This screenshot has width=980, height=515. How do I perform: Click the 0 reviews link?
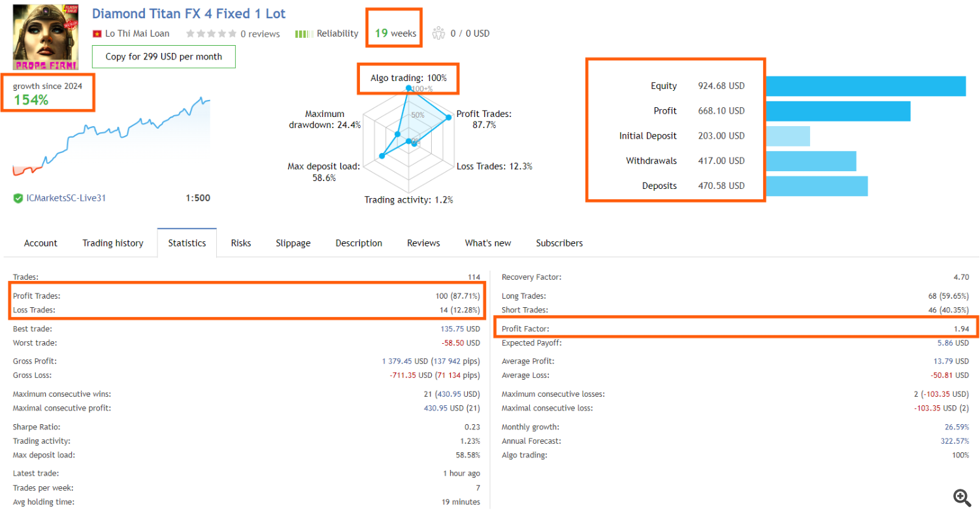[260, 33]
